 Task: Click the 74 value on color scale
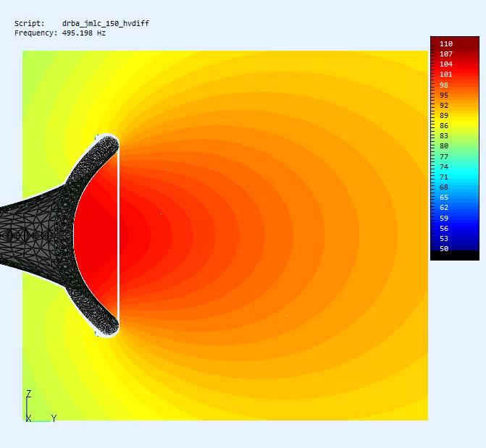[x=444, y=166]
